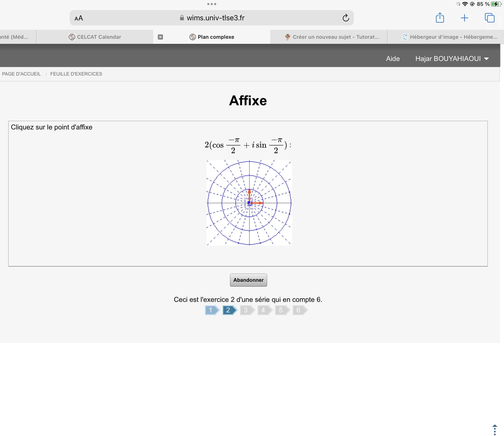
Task: Tap the Safari share icon
Action: pos(440,18)
